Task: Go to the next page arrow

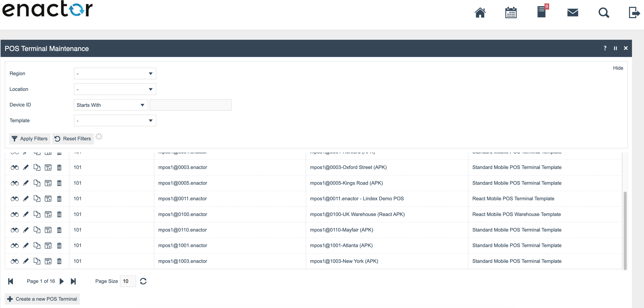Action: pos(62,281)
